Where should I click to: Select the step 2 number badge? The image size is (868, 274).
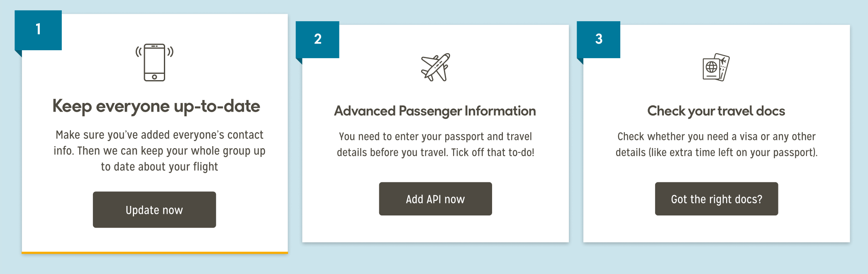pyautogui.click(x=317, y=39)
